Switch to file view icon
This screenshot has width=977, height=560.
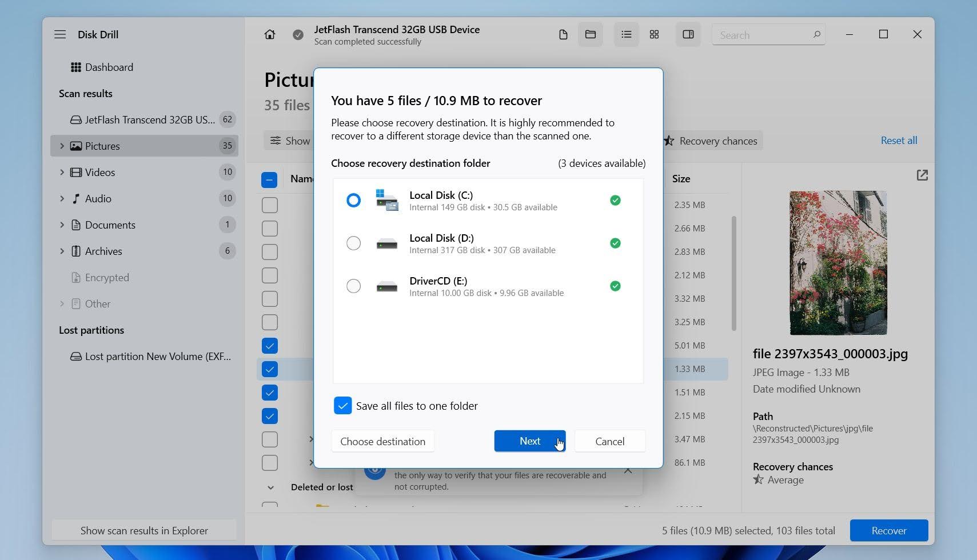pos(563,35)
